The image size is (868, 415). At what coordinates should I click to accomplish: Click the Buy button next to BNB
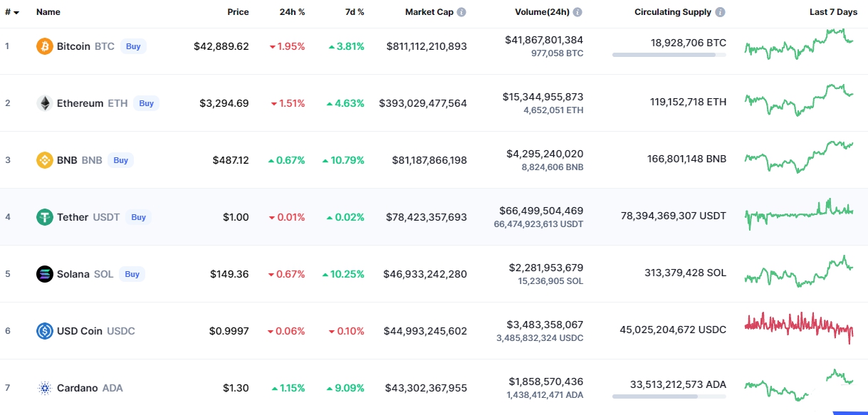click(121, 160)
